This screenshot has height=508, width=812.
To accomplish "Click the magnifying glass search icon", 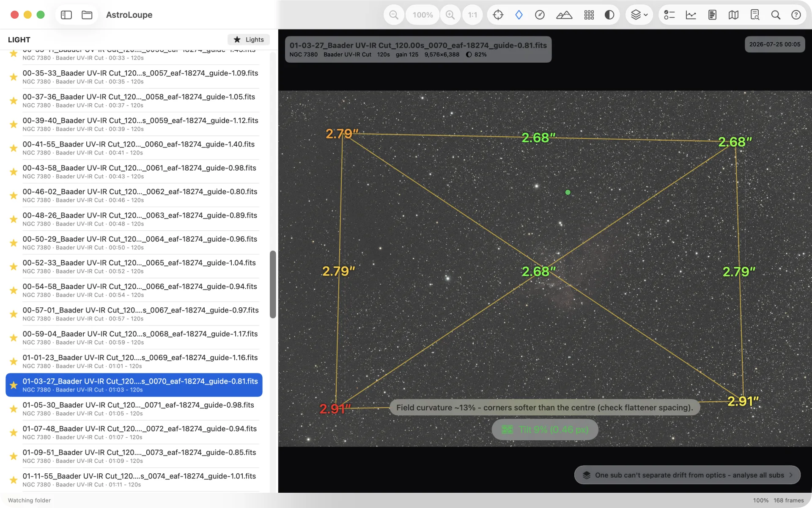I will 776,15.
